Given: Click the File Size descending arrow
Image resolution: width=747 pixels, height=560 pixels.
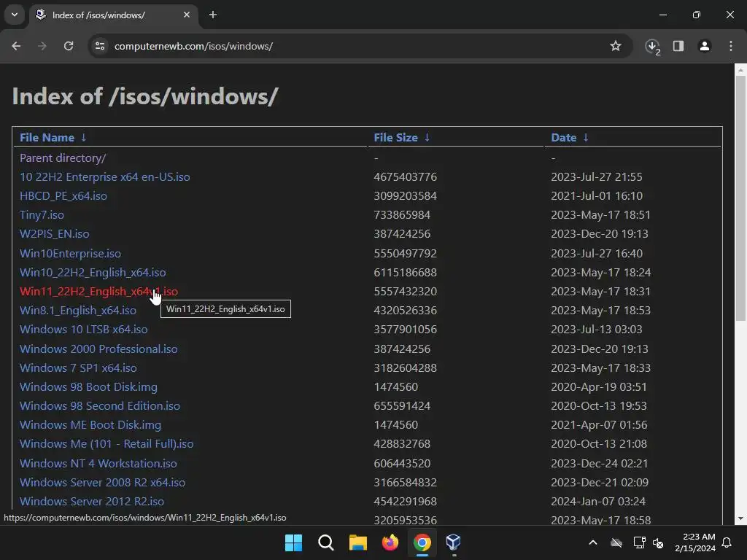Looking at the screenshot, I should click(427, 138).
